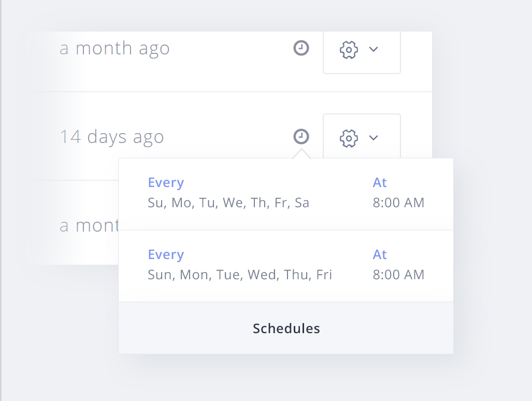Click the clock icon next to 'a month ago'
Image resolution: width=532 pixels, height=401 pixels.
coord(301,48)
